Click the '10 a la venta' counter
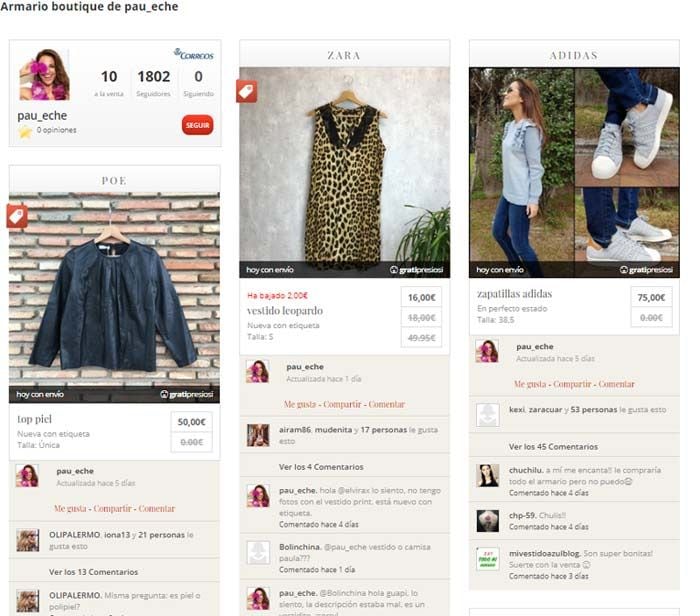This screenshot has width=700, height=616. [x=109, y=83]
